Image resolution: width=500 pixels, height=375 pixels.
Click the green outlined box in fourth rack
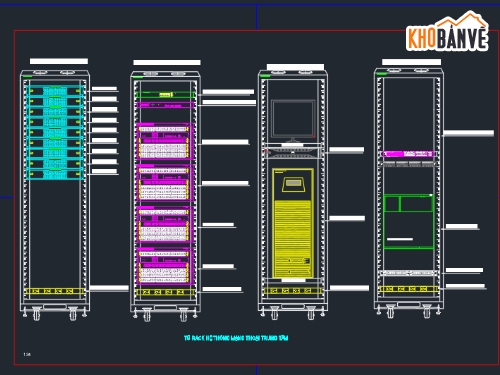point(408,221)
